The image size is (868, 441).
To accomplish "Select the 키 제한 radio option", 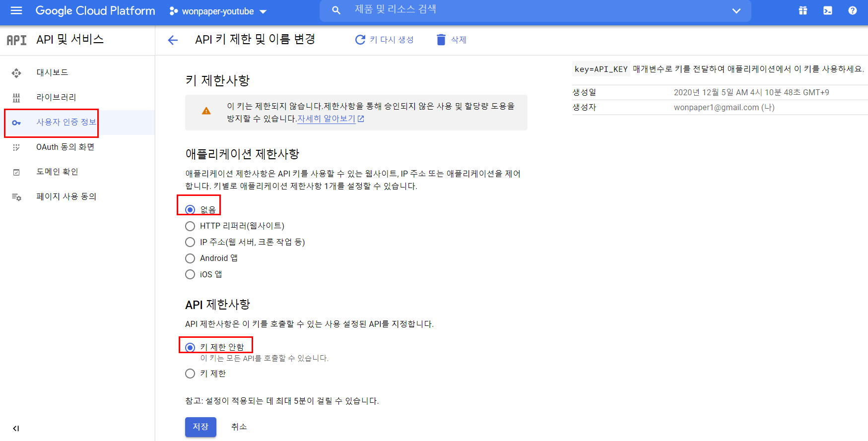I will (x=190, y=374).
